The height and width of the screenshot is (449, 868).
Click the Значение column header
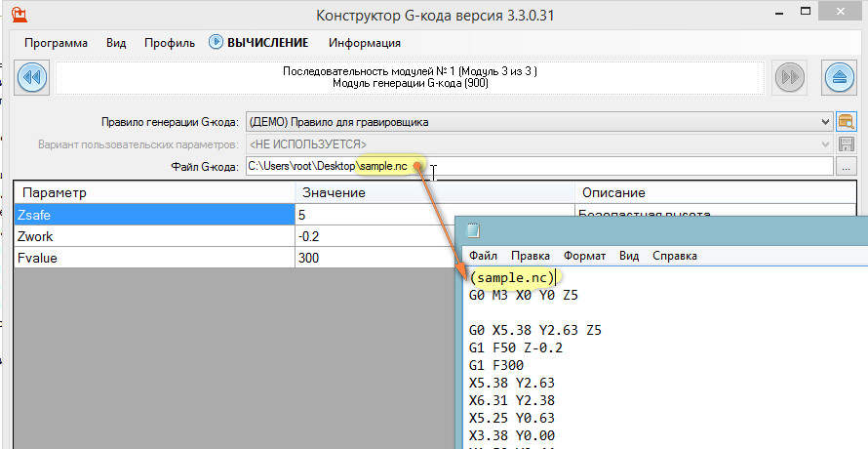pos(435,192)
